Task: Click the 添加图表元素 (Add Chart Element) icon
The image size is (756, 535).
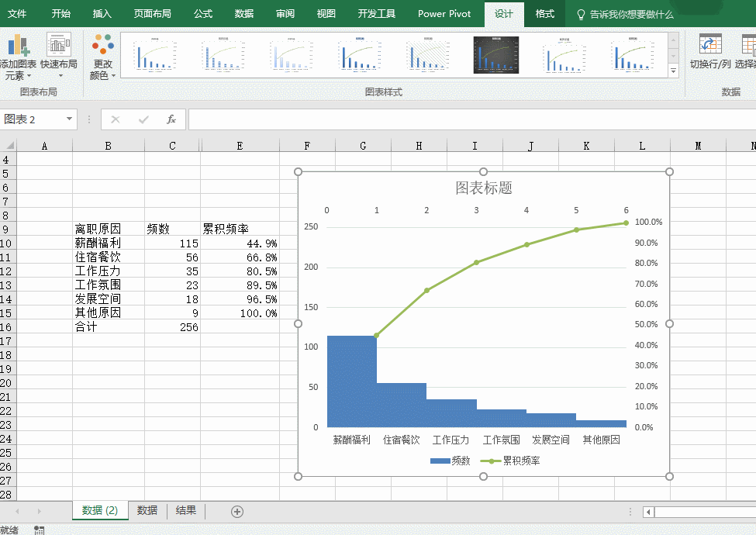Action: pyautogui.click(x=19, y=45)
